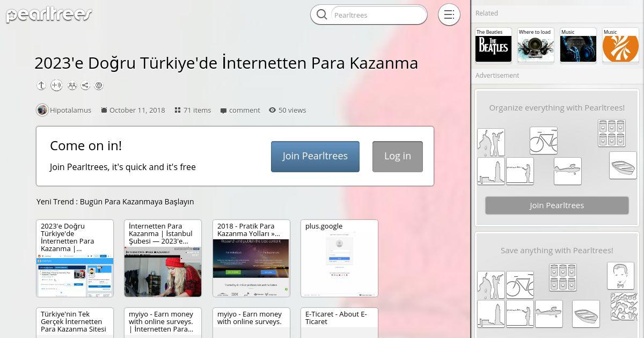Click the musicians sketch in Organize ad

(491, 142)
